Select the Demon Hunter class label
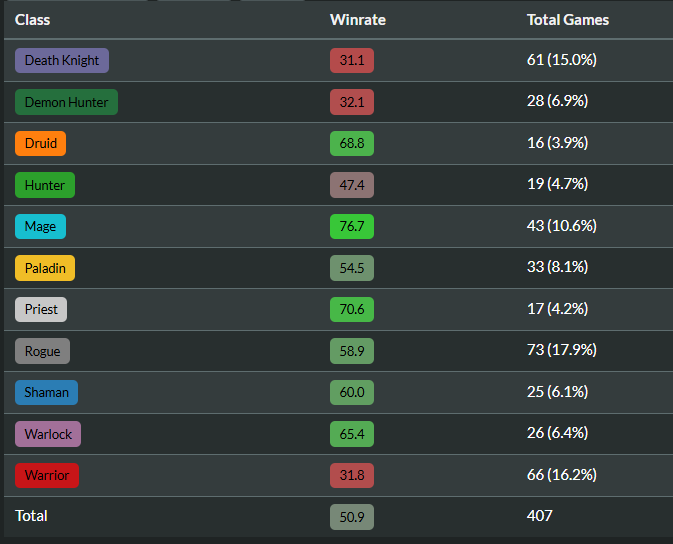The height and width of the screenshot is (544, 673). (67, 102)
